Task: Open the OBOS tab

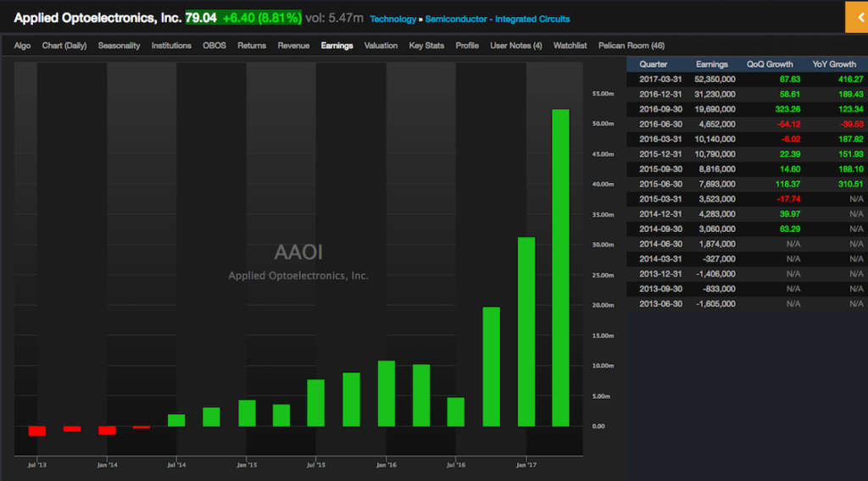Action: 214,46
